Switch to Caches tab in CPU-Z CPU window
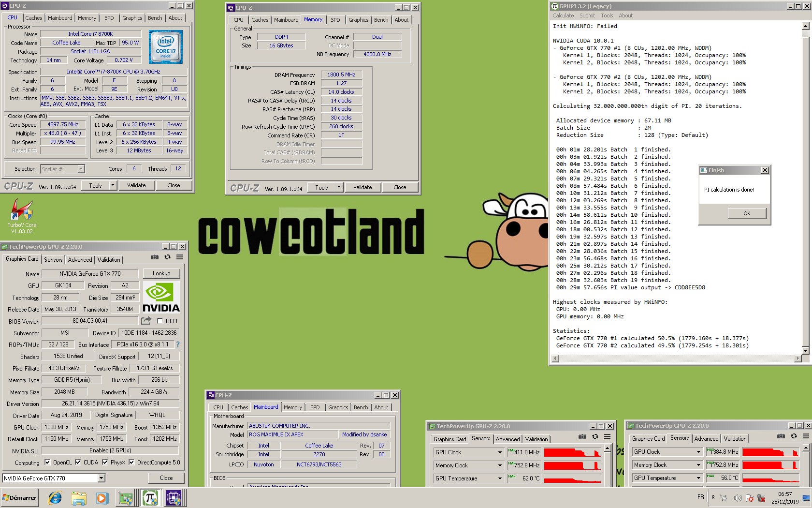 pyautogui.click(x=34, y=18)
